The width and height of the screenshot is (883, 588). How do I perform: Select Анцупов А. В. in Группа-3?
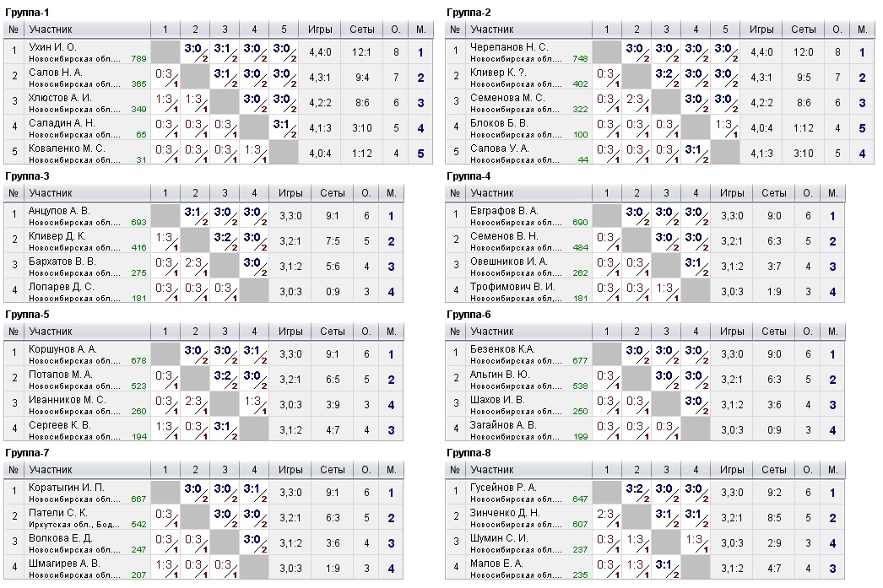(x=58, y=210)
